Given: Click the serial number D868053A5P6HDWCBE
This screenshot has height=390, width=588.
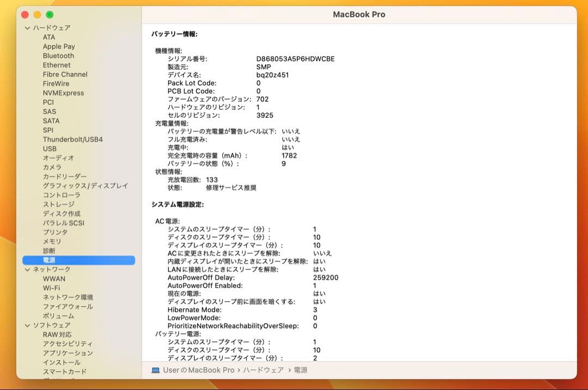Looking at the screenshot, I should click(x=296, y=59).
